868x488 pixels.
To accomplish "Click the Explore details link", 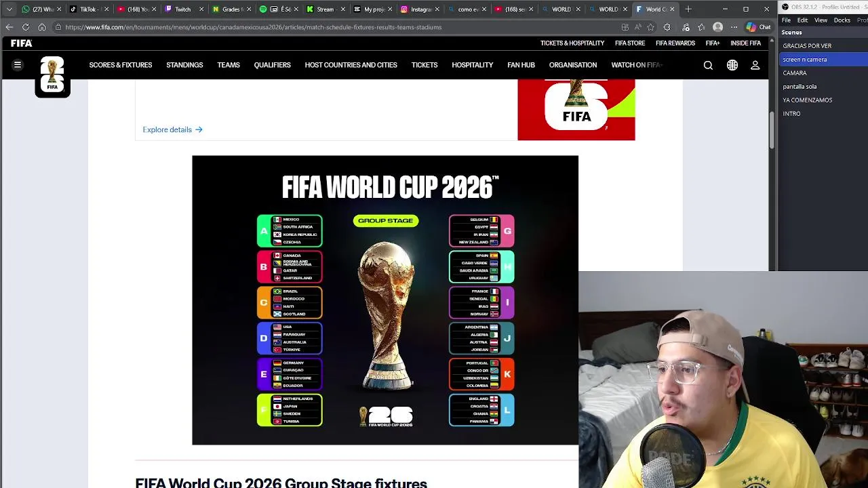I will (172, 129).
